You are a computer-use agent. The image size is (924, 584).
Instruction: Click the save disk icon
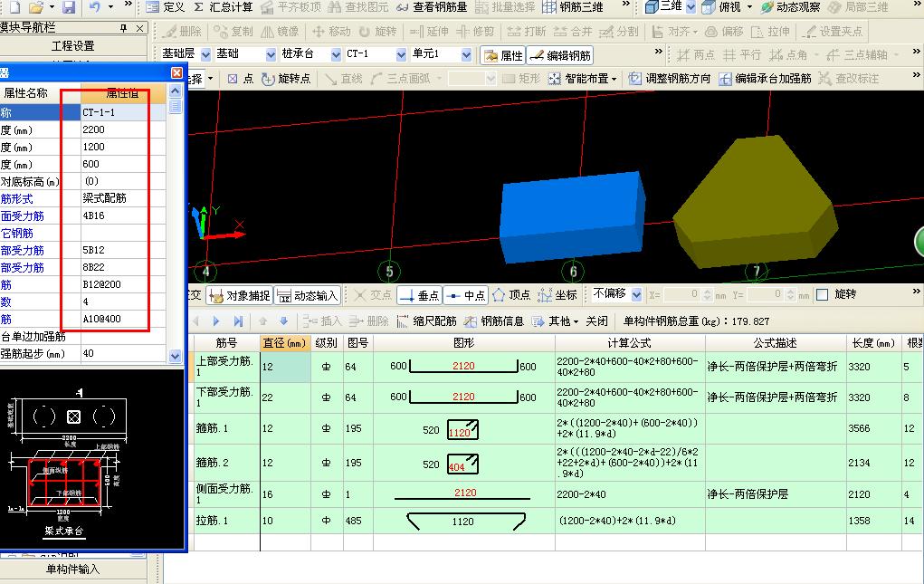tap(69, 7)
